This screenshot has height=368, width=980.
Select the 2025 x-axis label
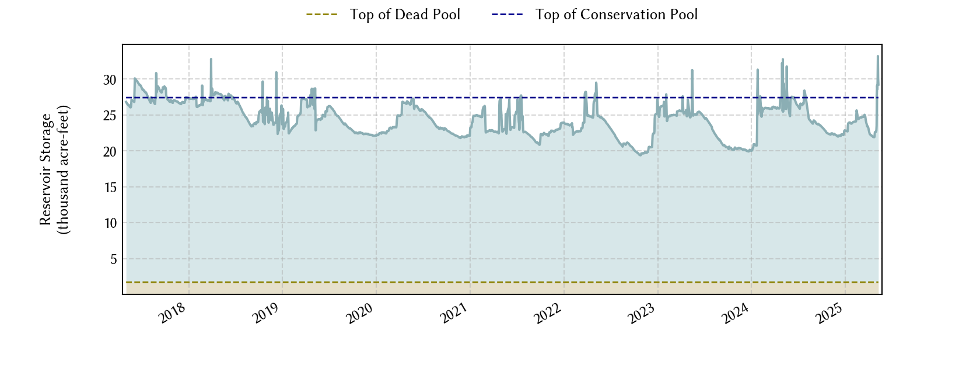[x=829, y=314]
